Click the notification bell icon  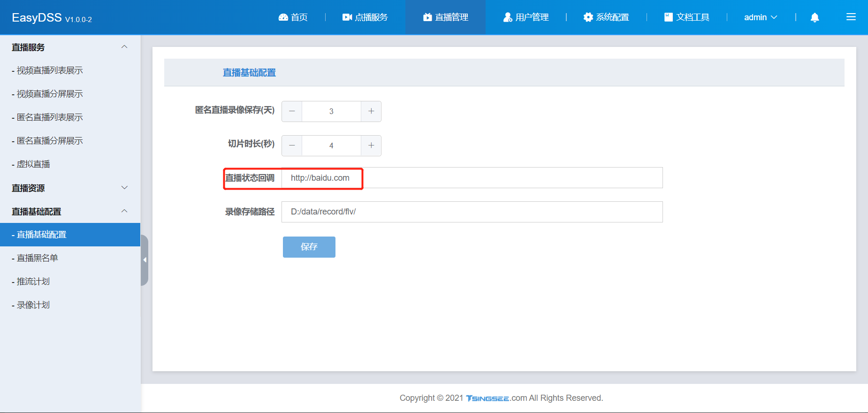tap(815, 17)
